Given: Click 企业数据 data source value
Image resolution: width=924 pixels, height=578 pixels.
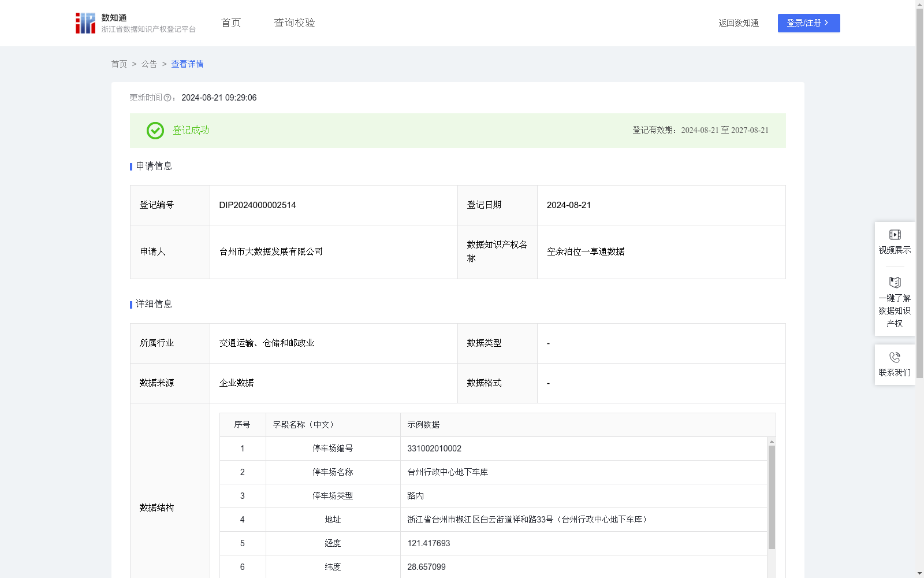Looking at the screenshot, I should pyautogui.click(x=236, y=383).
